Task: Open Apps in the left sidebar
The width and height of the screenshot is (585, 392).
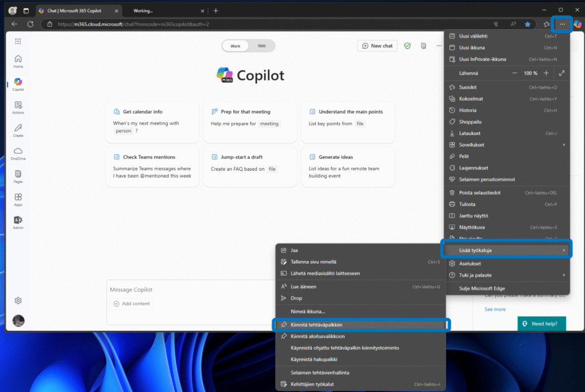Action: click(x=18, y=200)
